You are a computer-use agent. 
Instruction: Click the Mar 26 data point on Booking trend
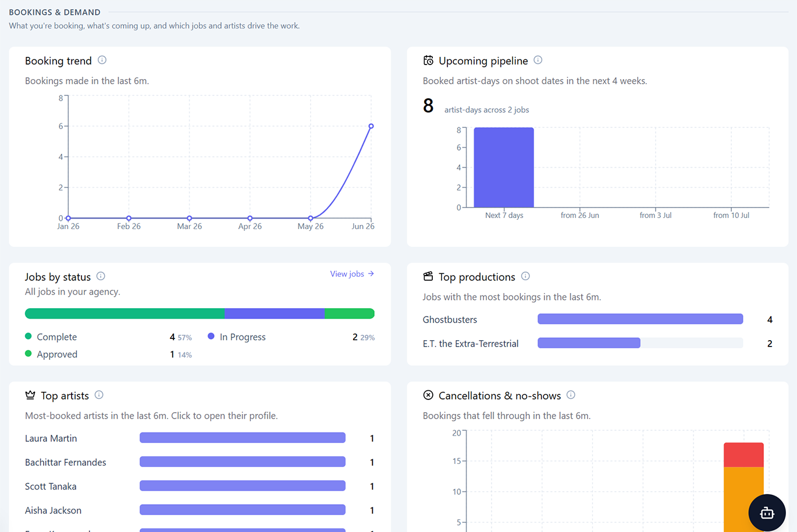[x=190, y=218]
